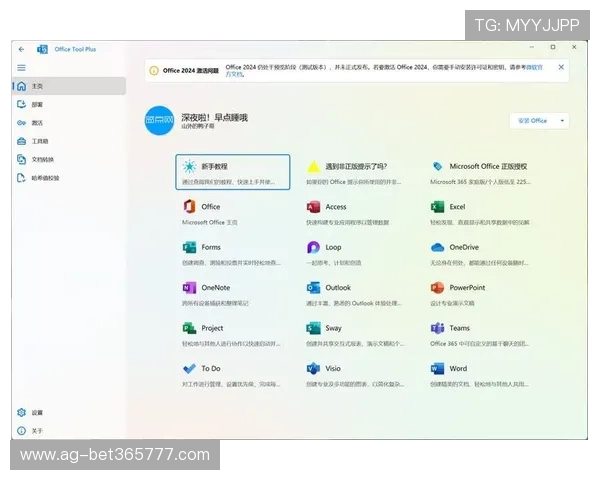Click the 'To Do' label text

[211, 368]
